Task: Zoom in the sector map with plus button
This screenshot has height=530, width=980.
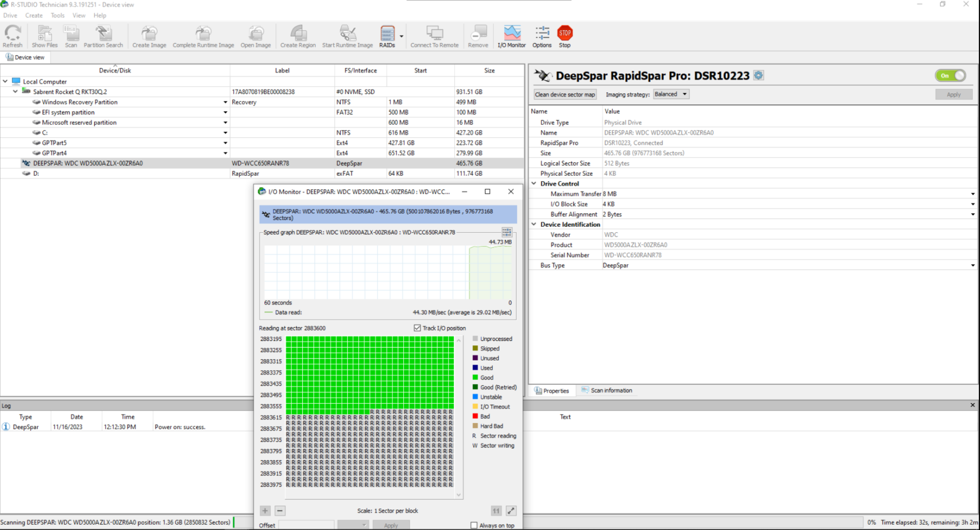Action: 265,510
